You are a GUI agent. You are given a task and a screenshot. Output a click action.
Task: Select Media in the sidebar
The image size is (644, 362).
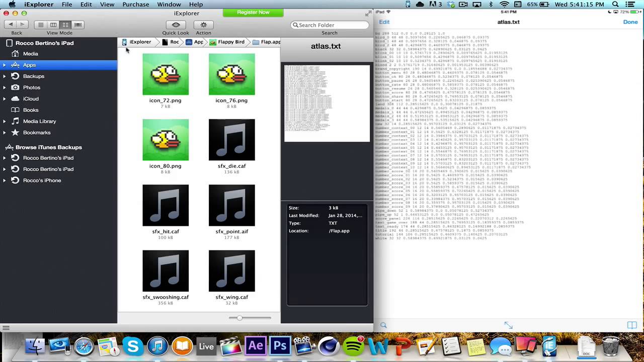pyautogui.click(x=30, y=54)
